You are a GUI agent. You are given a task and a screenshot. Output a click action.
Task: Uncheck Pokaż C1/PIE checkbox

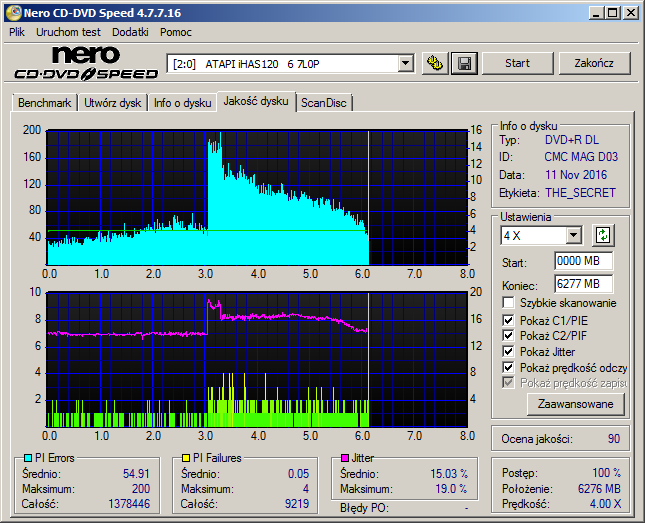[x=508, y=320]
